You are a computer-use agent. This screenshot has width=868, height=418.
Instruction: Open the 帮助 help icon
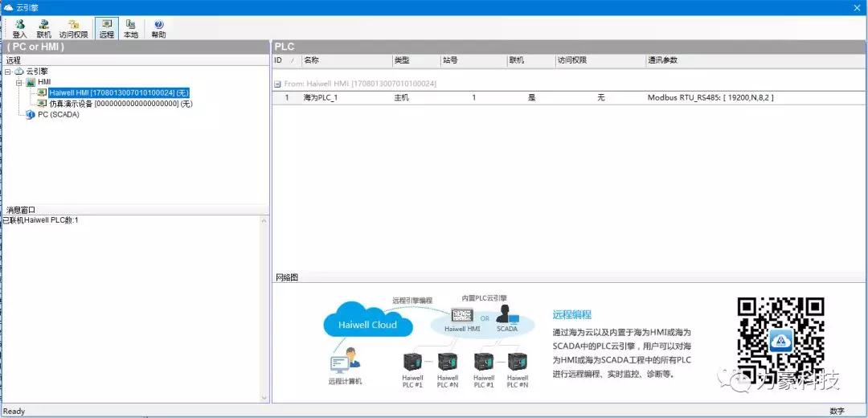click(x=158, y=29)
